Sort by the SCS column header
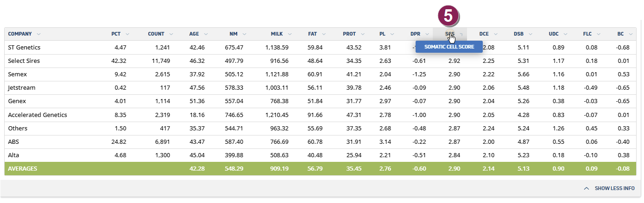 (x=449, y=34)
